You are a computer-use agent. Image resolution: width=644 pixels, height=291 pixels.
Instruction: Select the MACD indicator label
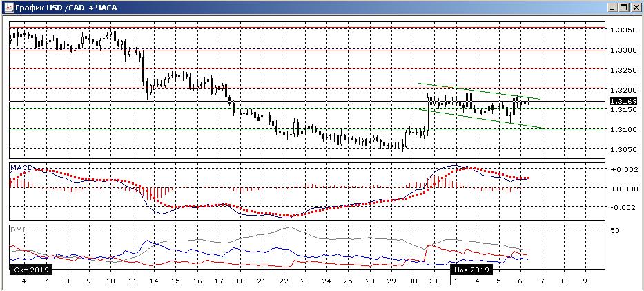[19, 167]
